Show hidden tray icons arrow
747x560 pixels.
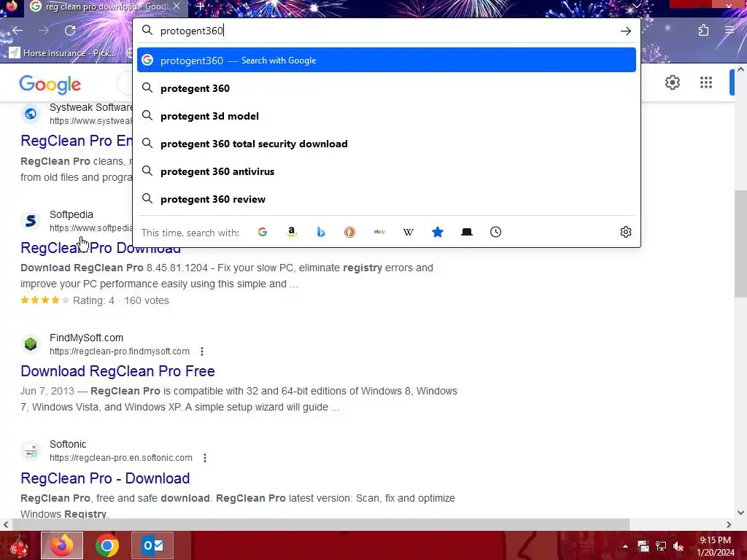pyautogui.click(x=625, y=546)
